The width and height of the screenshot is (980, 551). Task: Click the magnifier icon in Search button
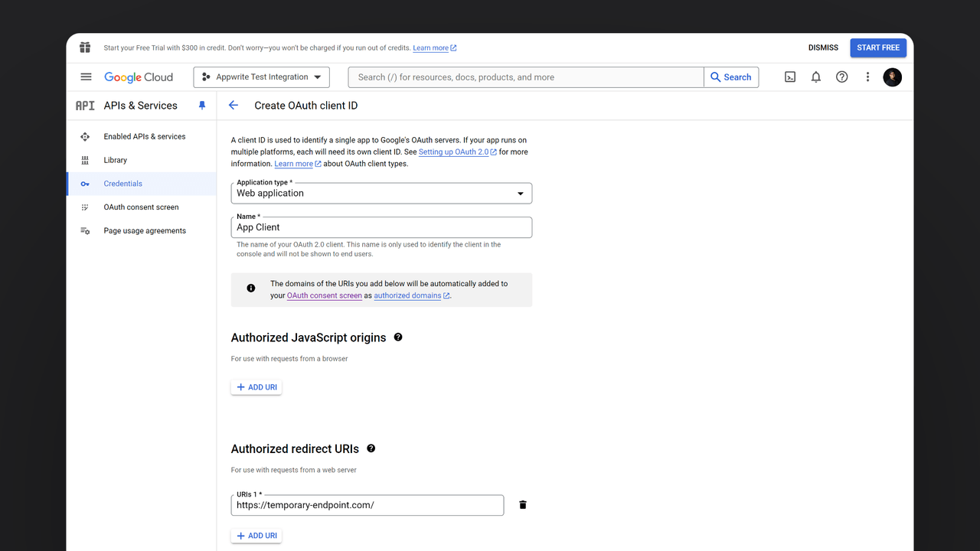point(716,77)
